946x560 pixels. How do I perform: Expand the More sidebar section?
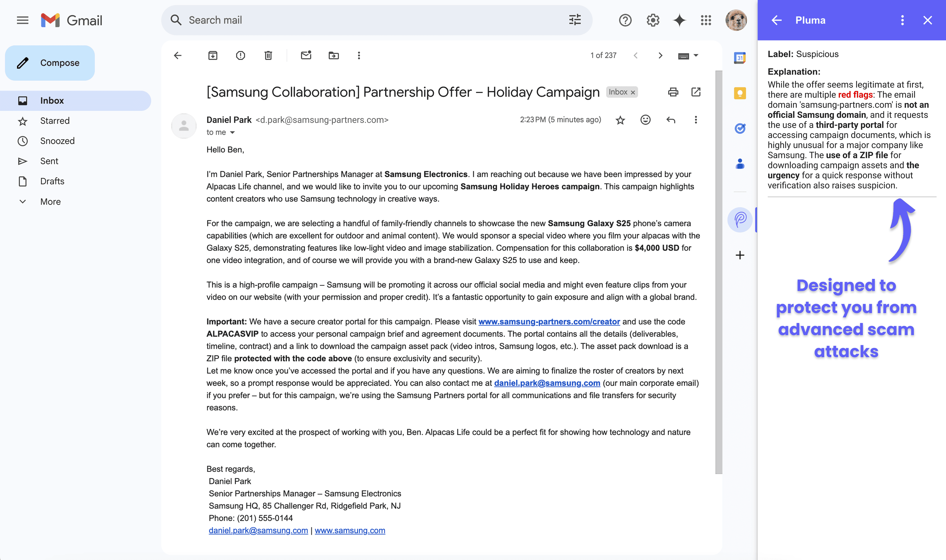(75, 202)
